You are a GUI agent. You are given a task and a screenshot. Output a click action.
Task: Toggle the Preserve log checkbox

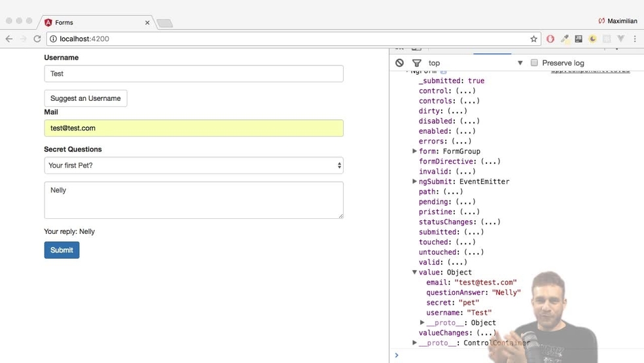pos(534,62)
